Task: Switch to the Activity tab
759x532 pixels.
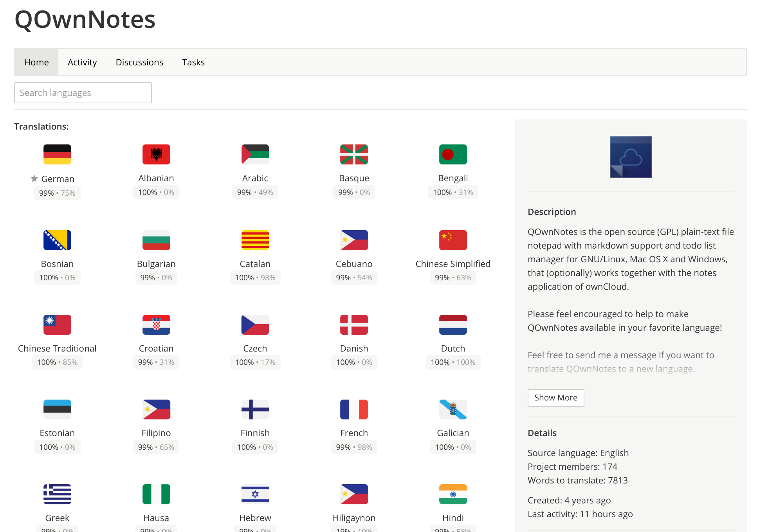Action: pyautogui.click(x=82, y=62)
